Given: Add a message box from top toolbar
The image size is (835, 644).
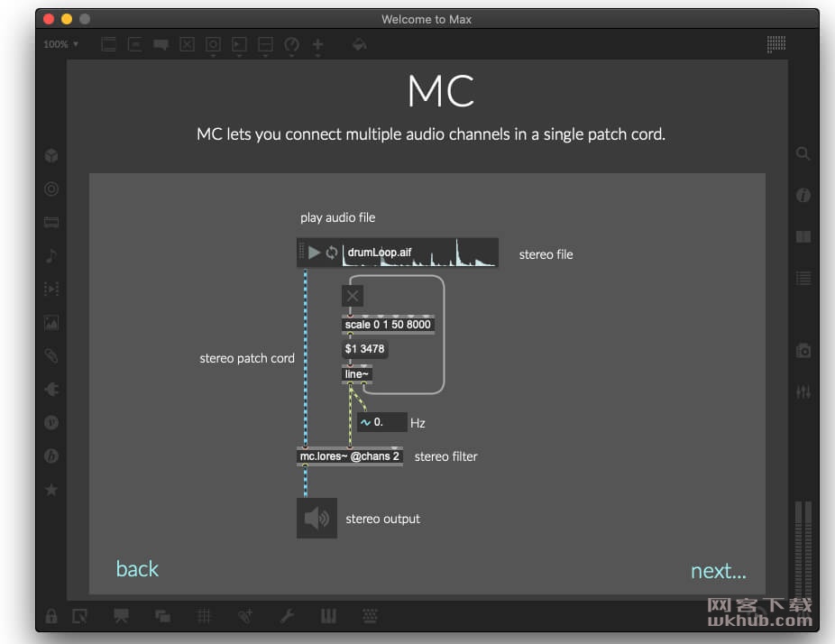Looking at the screenshot, I should click(134, 44).
